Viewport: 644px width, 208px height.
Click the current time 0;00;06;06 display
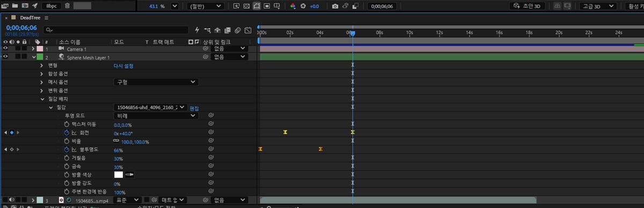21,28
